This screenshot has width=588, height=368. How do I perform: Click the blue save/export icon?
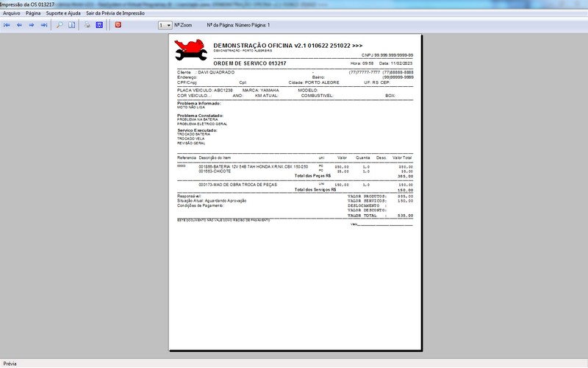pyautogui.click(x=99, y=25)
